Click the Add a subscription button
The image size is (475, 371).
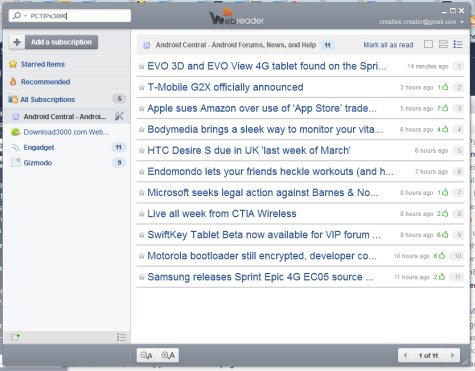(x=61, y=42)
